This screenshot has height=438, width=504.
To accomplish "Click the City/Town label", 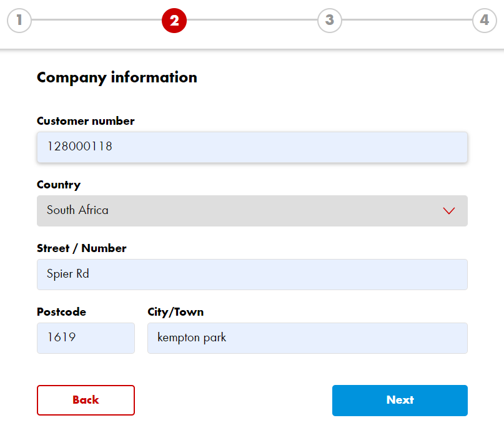I will (x=175, y=312).
